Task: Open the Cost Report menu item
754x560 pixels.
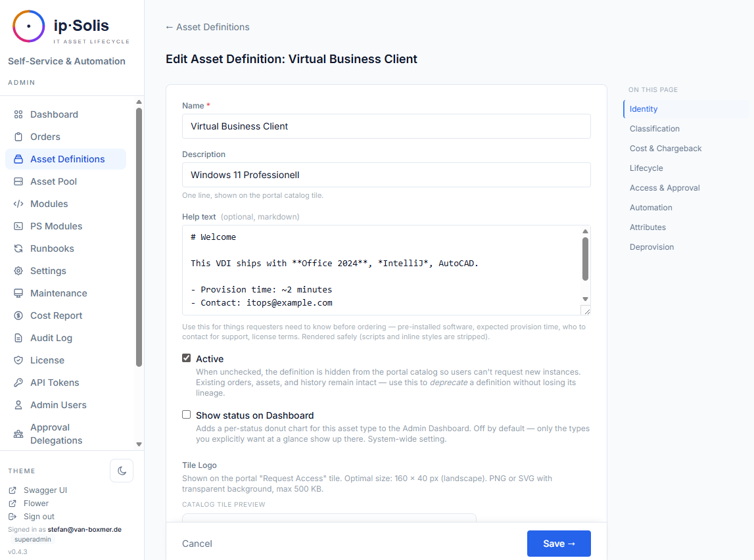Action: (66, 315)
